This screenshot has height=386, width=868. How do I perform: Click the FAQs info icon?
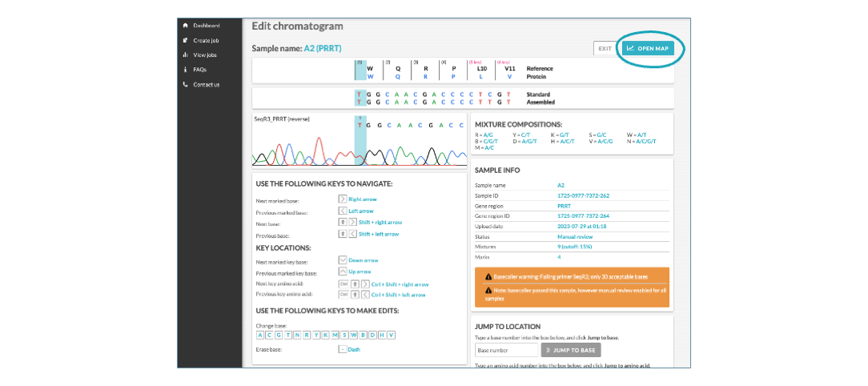coord(186,70)
